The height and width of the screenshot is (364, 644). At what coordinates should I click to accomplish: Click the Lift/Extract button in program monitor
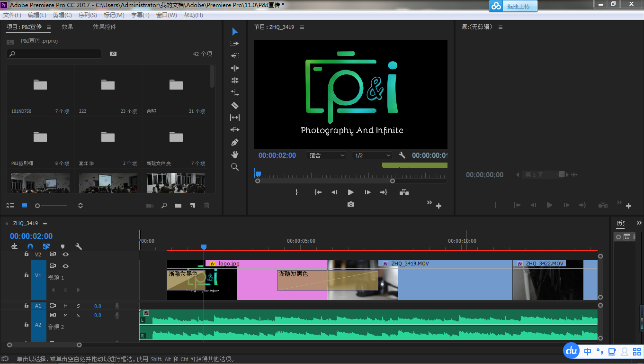(404, 192)
